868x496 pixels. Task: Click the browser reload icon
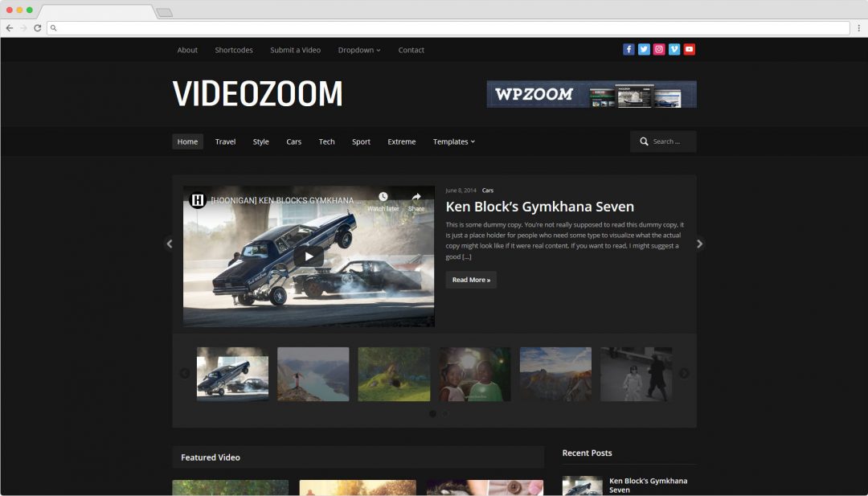pos(37,28)
